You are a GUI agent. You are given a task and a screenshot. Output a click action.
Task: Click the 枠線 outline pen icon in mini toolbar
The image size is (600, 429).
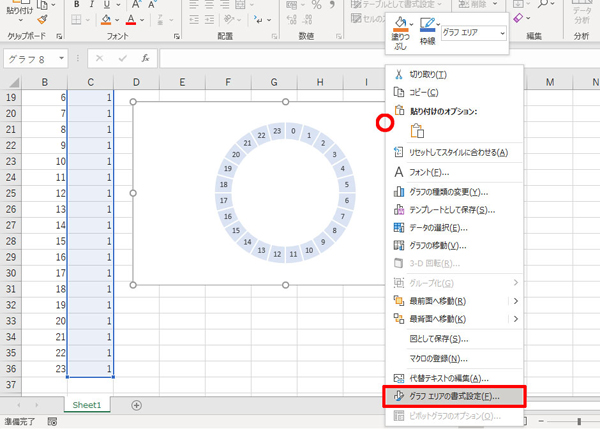pos(427,25)
